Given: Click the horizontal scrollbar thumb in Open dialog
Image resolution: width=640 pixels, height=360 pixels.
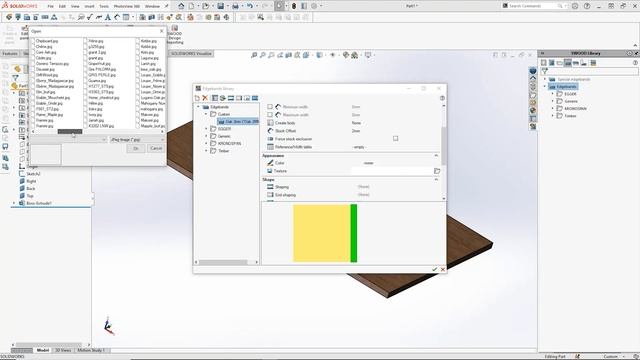Looking at the screenshot, I should coord(70,131).
